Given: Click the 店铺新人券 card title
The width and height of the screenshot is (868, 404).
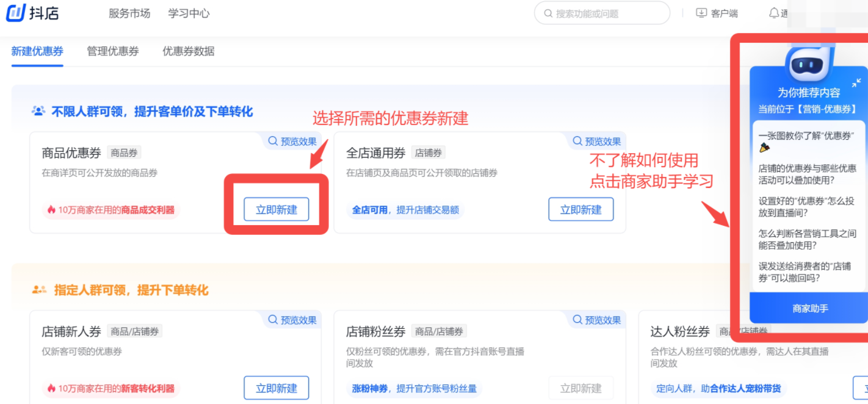Looking at the screenshot, I should pyautogui.click(x=71, y=331).
